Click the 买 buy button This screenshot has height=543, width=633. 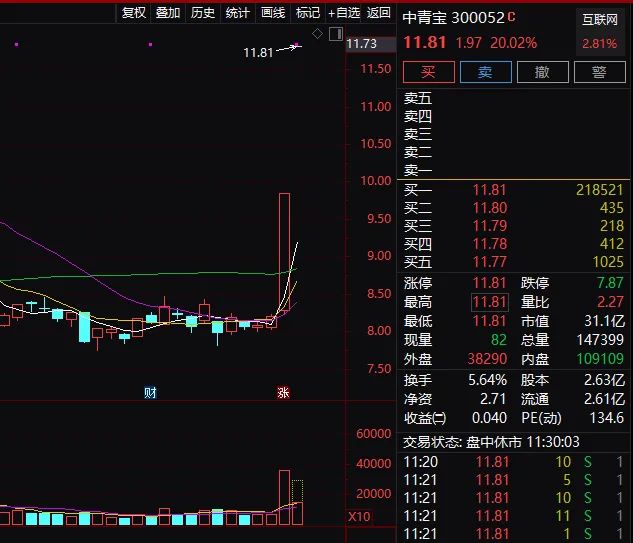click(x=428, y=72)
